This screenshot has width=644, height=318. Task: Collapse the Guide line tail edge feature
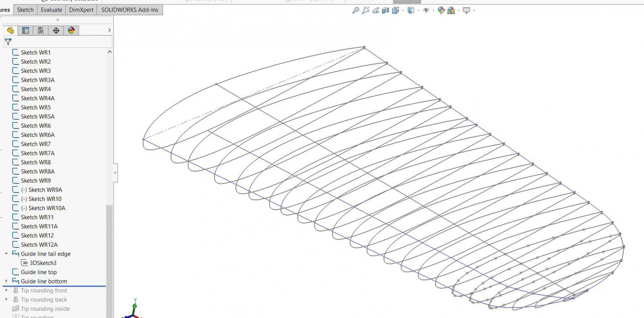point(6,254)
